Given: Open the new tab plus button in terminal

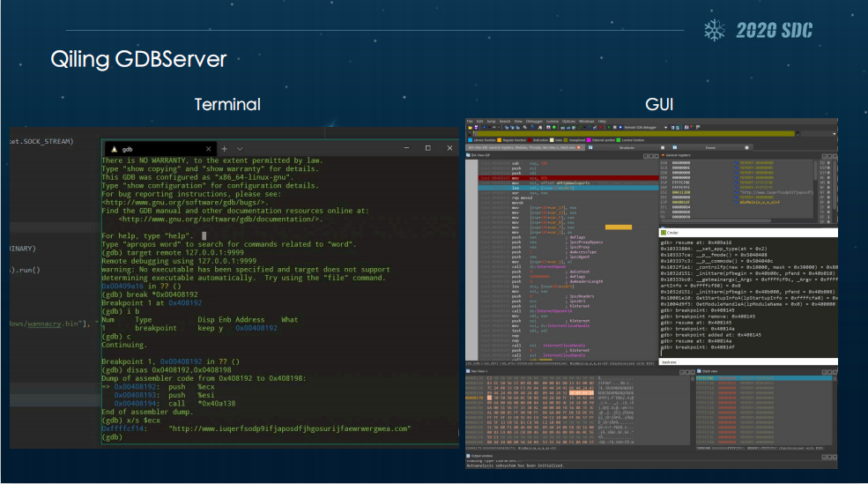Looking at the screenshot, I should tap(225, 149).
